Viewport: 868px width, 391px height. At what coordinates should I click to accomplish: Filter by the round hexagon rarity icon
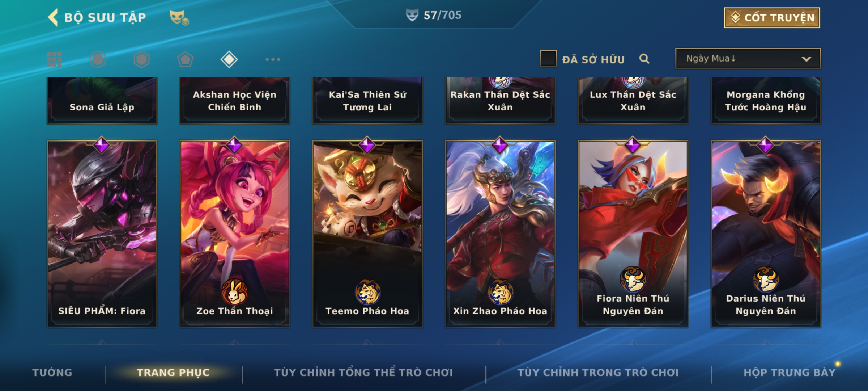(x=98, y=59)
